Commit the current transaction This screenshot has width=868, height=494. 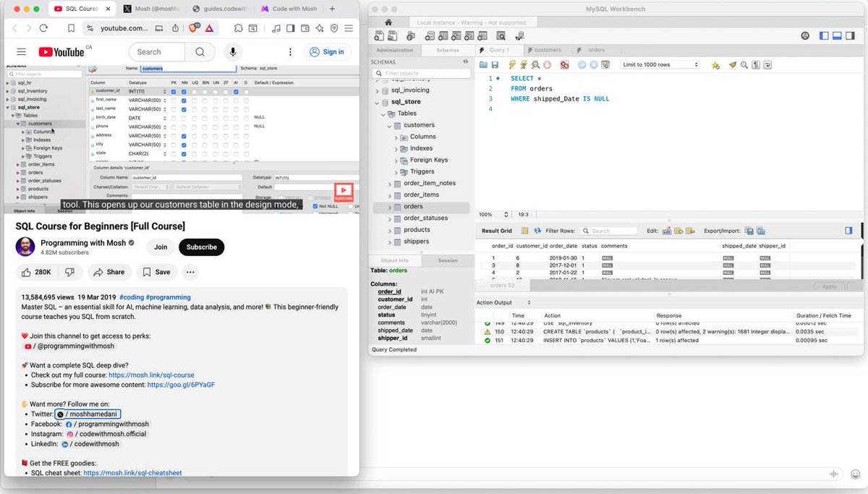pos(582,65)
